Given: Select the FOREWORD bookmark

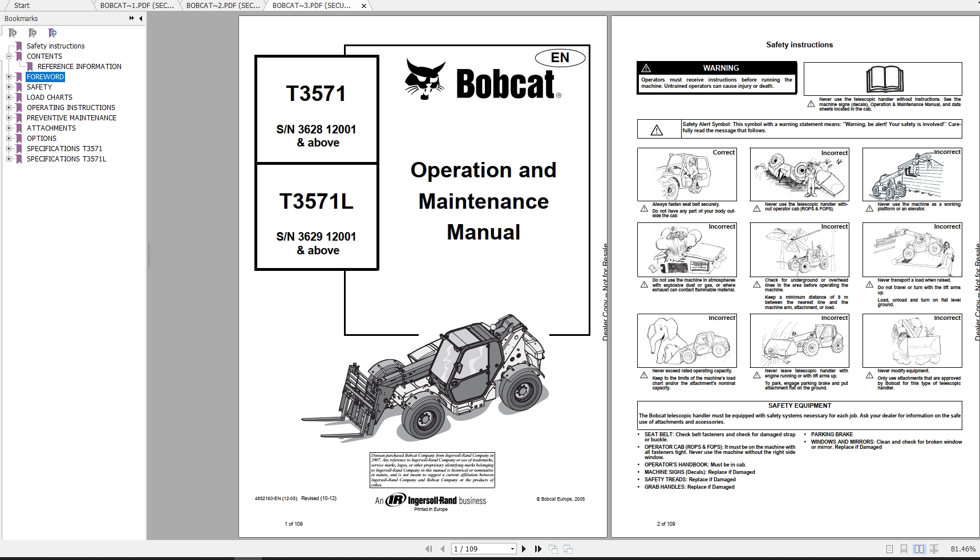Looking at the screenshot, I should pos(44,76).
